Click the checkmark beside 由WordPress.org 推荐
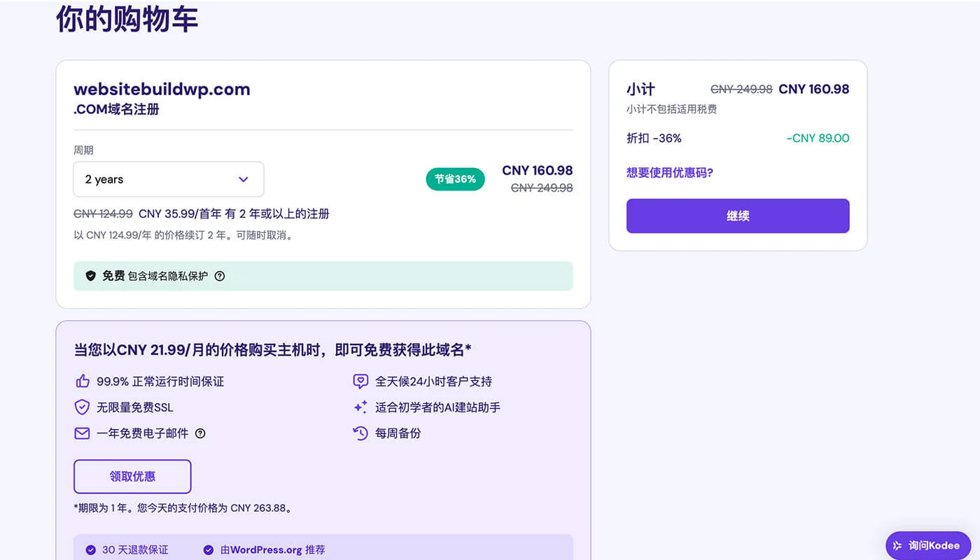 [x=208, y=549]
